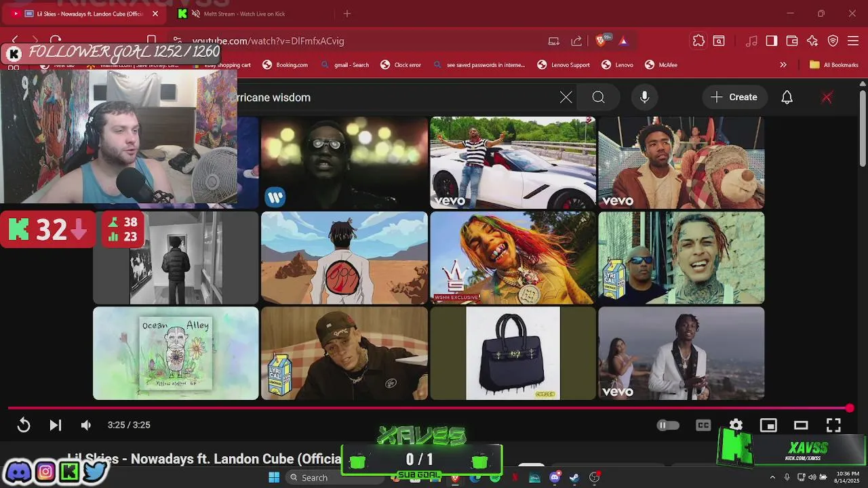Open player settings gear

click(x=736, y=425)
